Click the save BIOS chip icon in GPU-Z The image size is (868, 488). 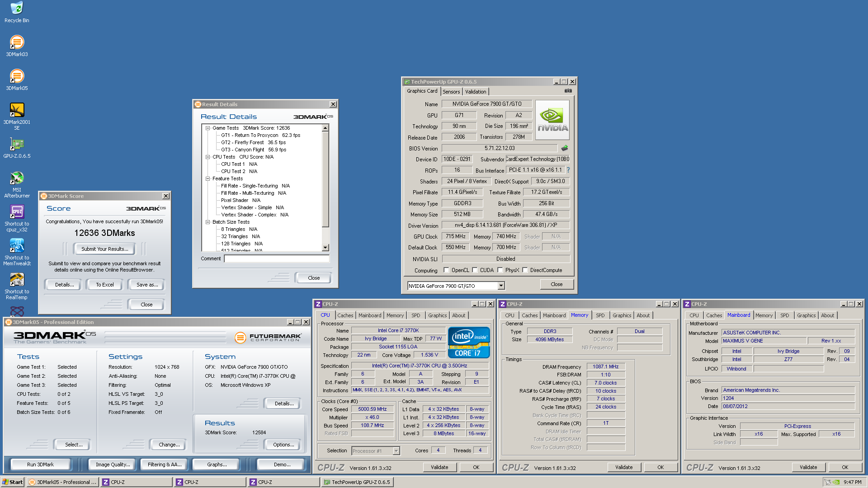tap(564, 148)
